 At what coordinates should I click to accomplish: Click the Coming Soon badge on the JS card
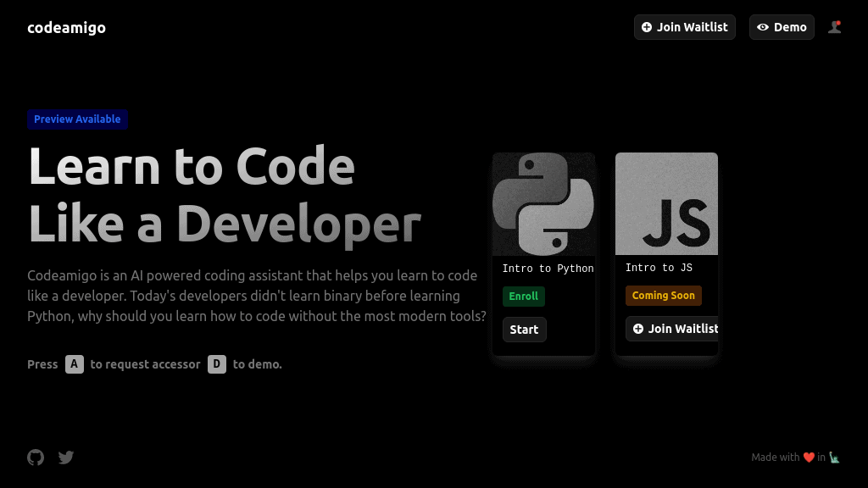[664, 295]
